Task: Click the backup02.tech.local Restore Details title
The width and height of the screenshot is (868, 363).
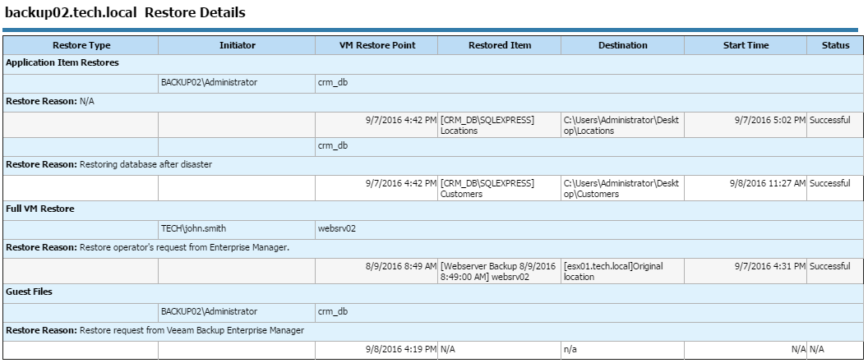Action: 125,12
